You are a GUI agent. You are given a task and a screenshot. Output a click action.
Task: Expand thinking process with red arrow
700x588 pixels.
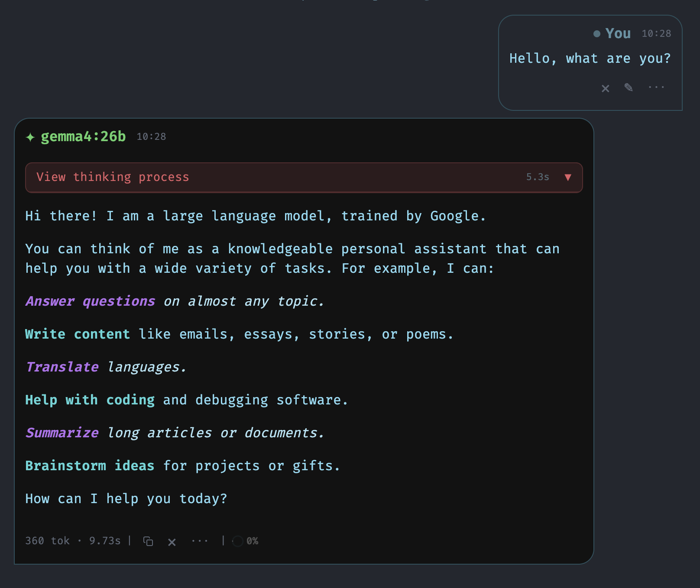tap(568, 177)
